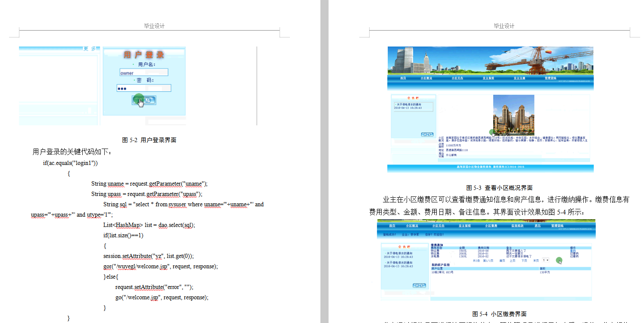The height and width of the screenshot is (323, 644).
Task: Click the caption "图 5-3 查看小区概况界面"
Action: click(x=499, y=188)
